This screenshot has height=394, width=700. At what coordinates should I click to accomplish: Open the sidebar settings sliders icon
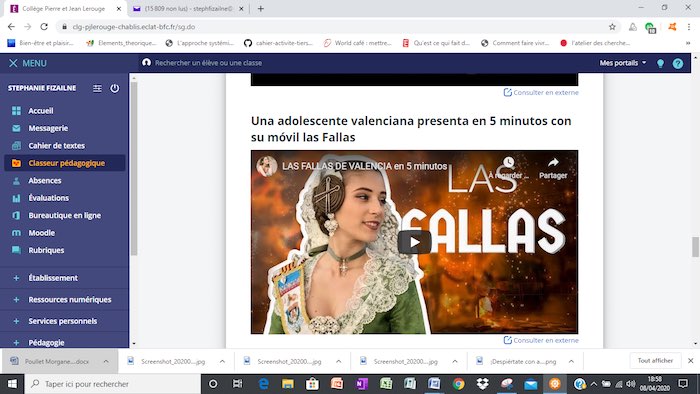click(97, 88)
